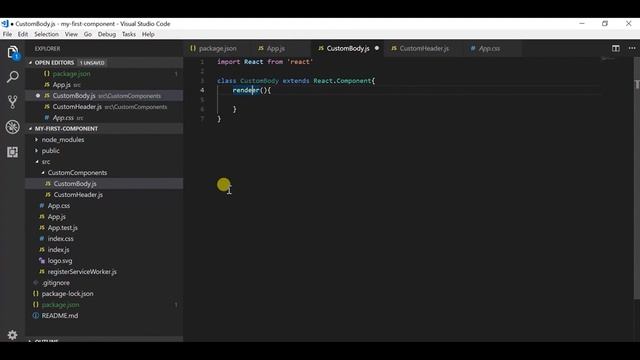
Task: Place cursor on line 5 of the editor
Action: pyautogui.click(x=408, y=100)
